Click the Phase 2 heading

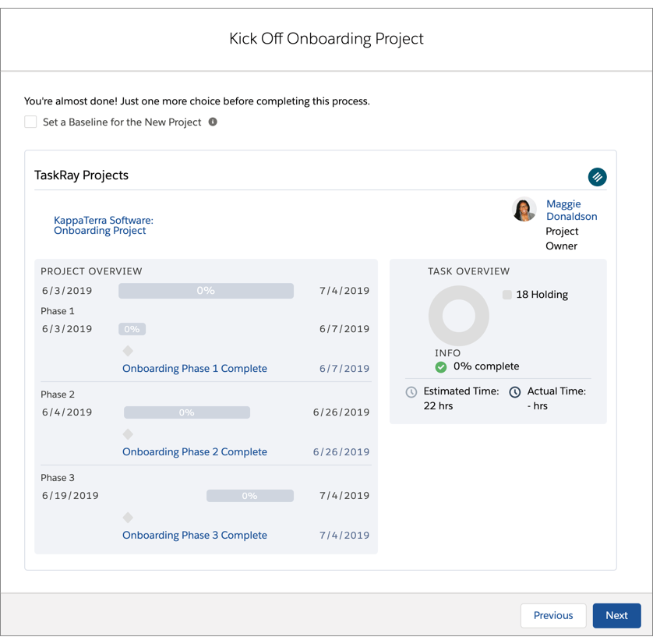[58, 395]
